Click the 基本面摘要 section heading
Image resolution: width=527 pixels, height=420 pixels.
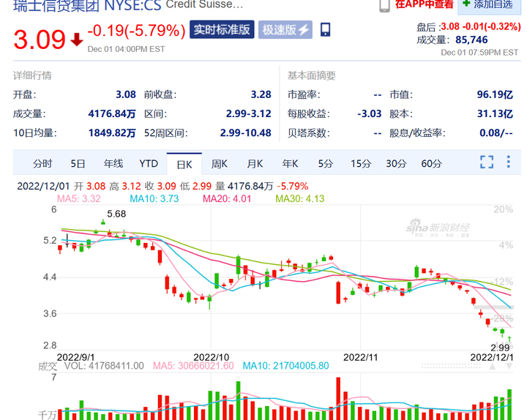pos(312,75)
